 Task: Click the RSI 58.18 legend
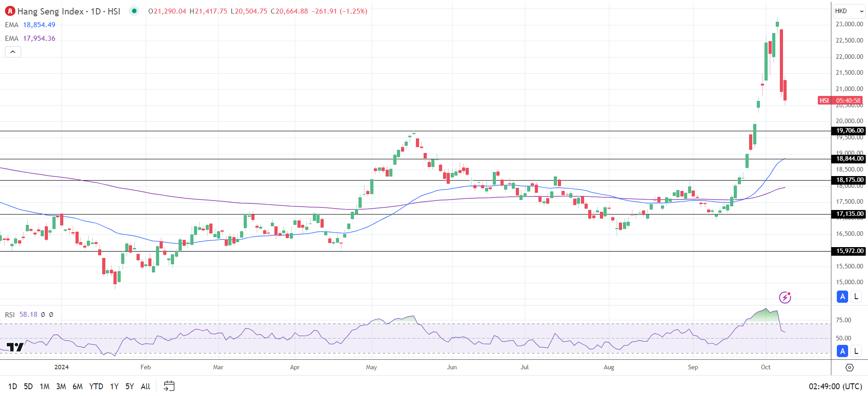click(21, 315)
